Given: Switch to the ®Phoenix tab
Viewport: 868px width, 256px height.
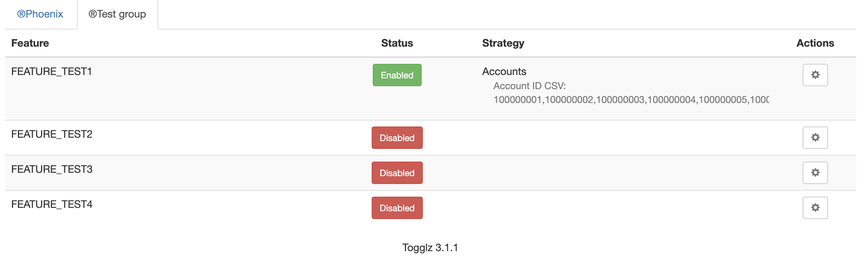Looking at the screenshot, I should pos(39,14).
